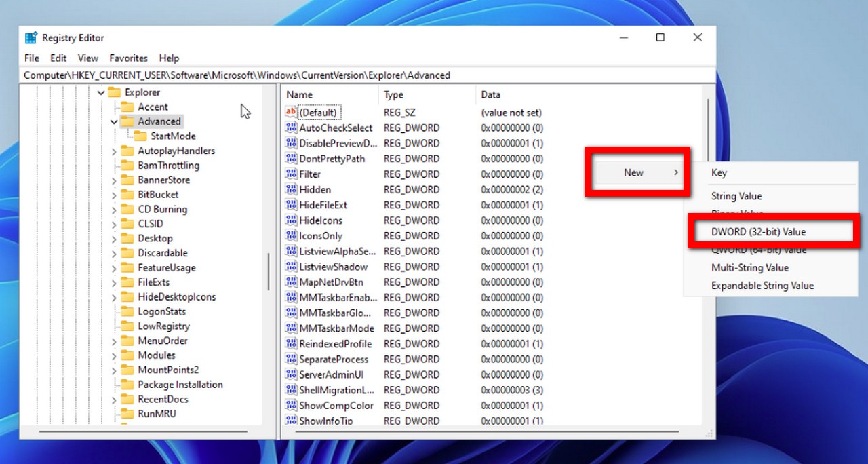Expand the BannerStore key
Screen dimensions: 868x464
114,180
